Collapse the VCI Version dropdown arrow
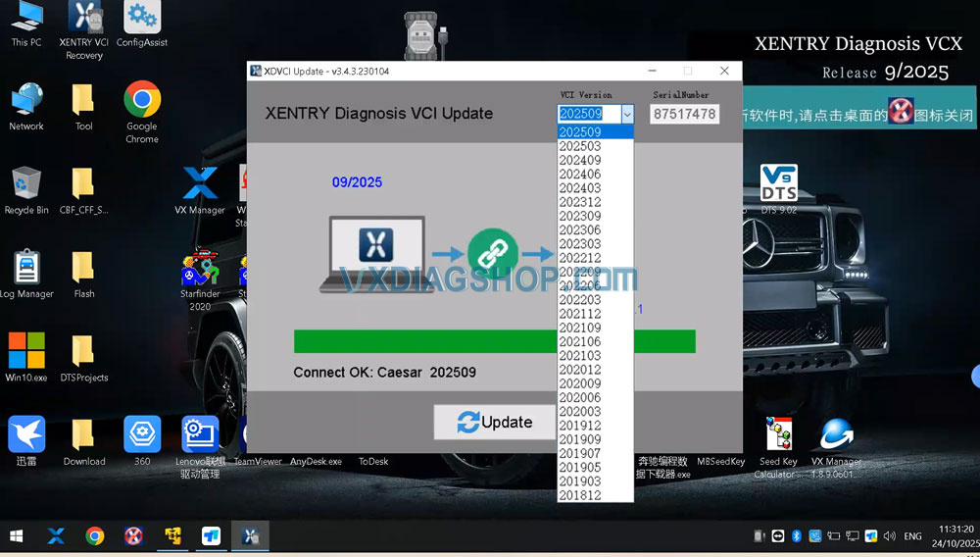Image resolution: width=980 pixels, height=557 pixels. pos(627,114)
